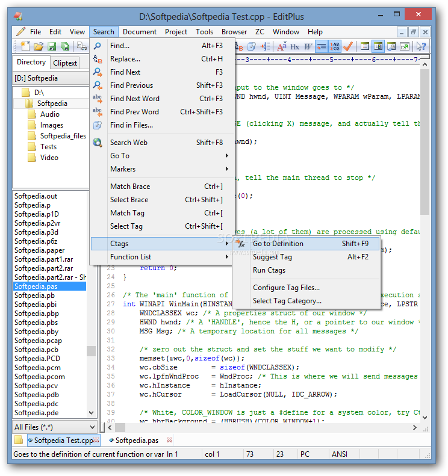Click the Hex Viewer (Hx) icon
Image resolution: width=448 pixels, height=476 pixels.
click(294, 46)
